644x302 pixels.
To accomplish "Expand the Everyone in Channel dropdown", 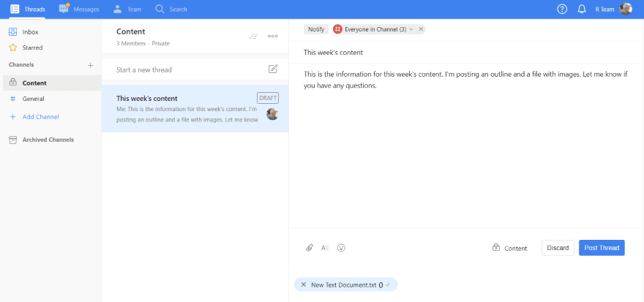I will (411, 29).
